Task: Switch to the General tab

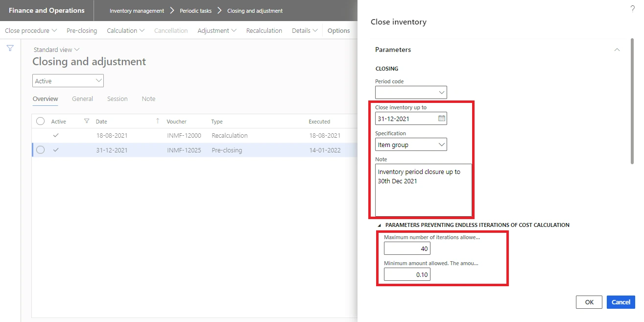Action: point(82,99)
